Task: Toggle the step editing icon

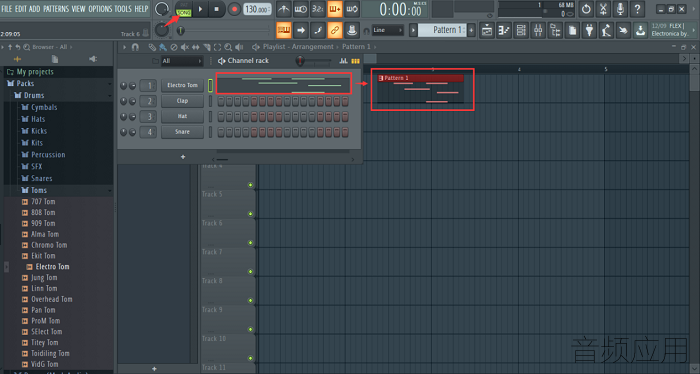Action: (317, 30)
